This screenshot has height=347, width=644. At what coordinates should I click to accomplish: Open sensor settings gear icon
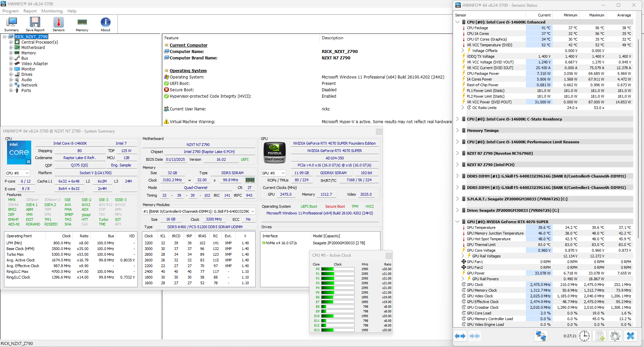point(615,336)
